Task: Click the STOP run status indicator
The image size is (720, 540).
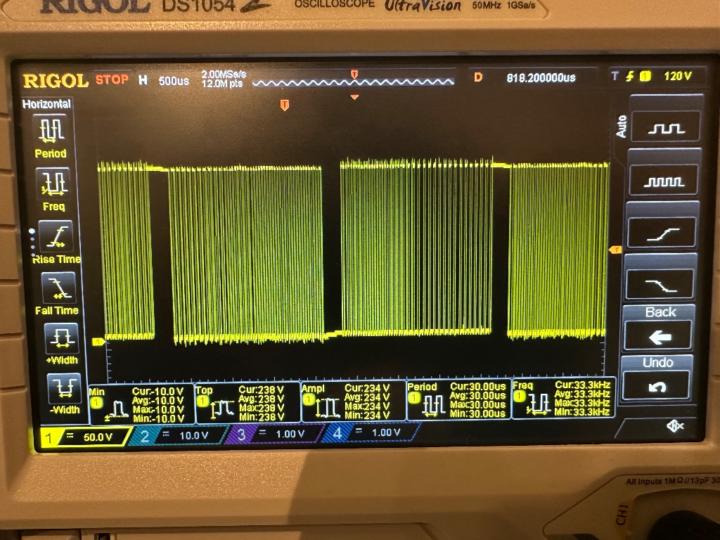Action: pyautogui.click(x=112, y=79)
